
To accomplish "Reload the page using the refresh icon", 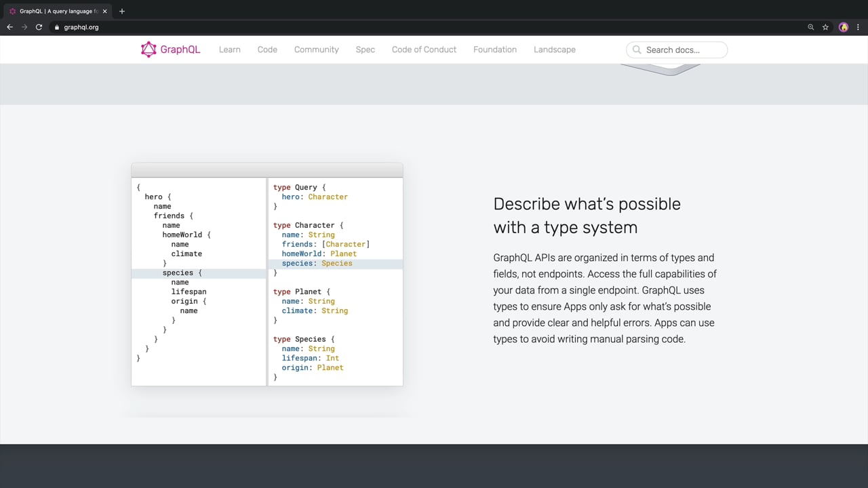I will [39, 27].
